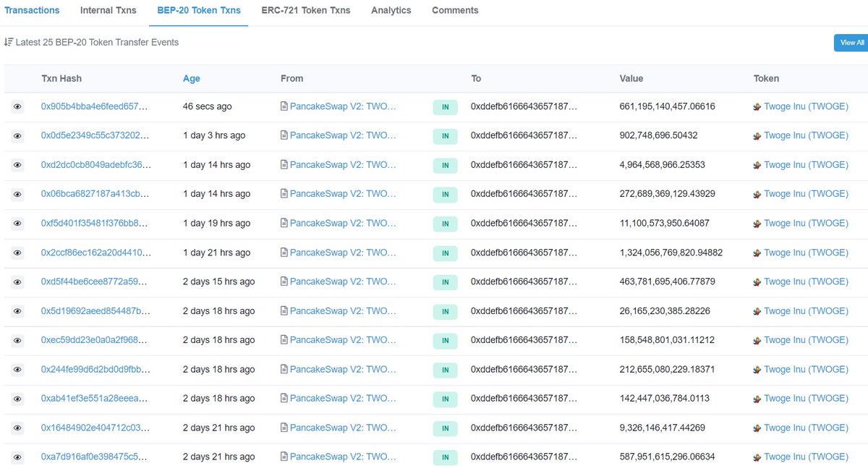Open transaction hash 0xf5d401f35481f376bb8

[95, 223]
